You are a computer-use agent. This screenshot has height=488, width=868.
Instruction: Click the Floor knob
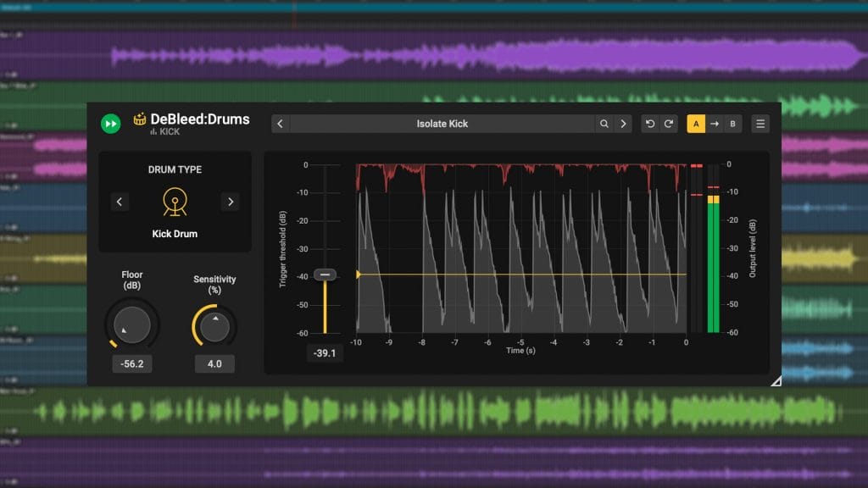[x=132, y=324]
